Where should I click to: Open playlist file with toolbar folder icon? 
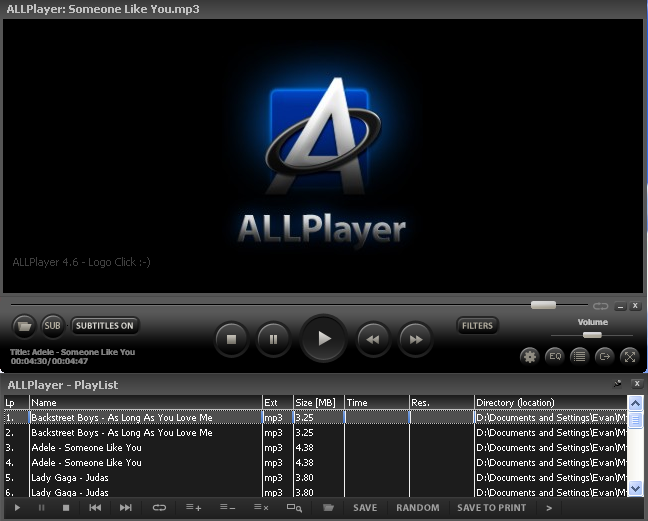(328, 507)
